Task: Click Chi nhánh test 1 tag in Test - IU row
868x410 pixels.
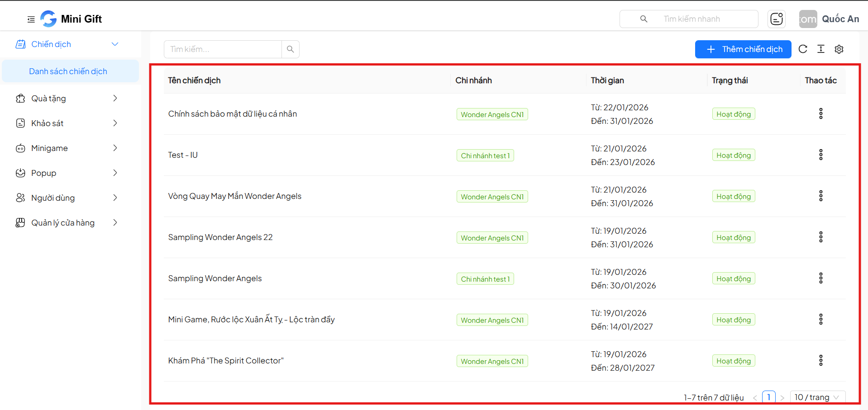Action: [x=485, y=156]
